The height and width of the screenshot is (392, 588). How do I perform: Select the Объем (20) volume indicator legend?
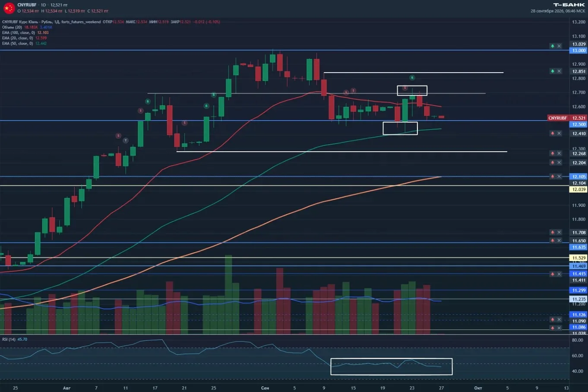pyautogui.click(x=12, y=27)
